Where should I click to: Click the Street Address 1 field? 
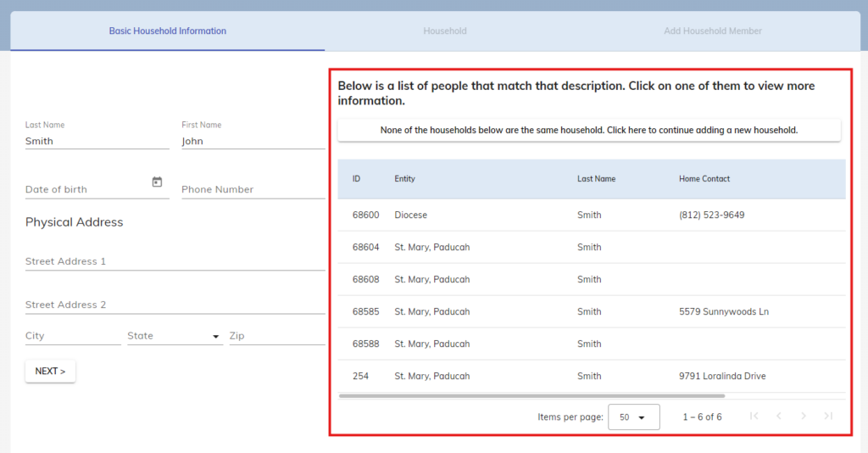click(x=175, y=261)
